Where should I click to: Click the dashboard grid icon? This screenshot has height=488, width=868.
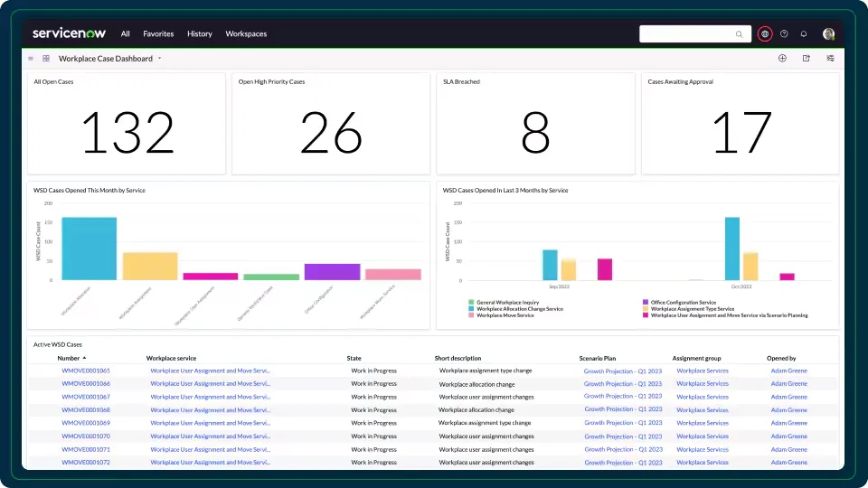point(46,58)
